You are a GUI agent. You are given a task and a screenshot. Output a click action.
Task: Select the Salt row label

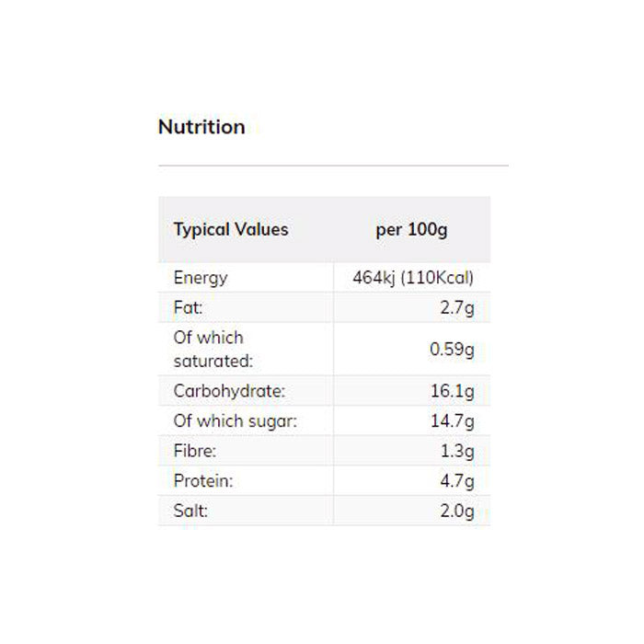(190, 511)
